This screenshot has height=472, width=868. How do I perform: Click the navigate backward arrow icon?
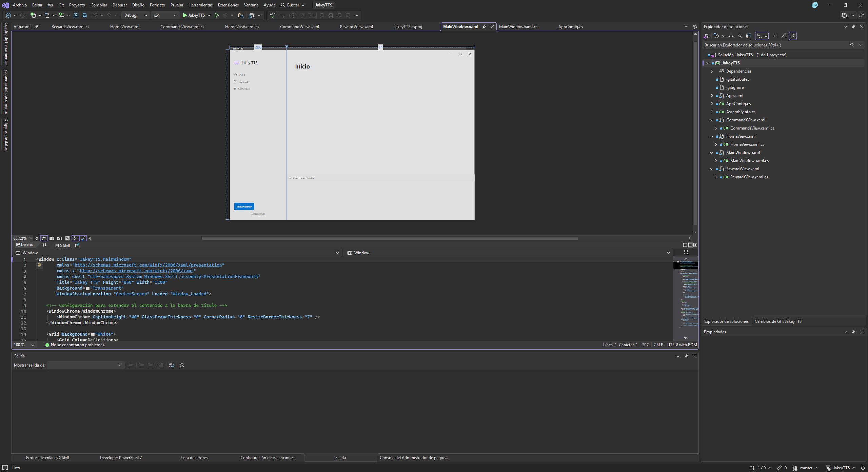tap(8, 15)
